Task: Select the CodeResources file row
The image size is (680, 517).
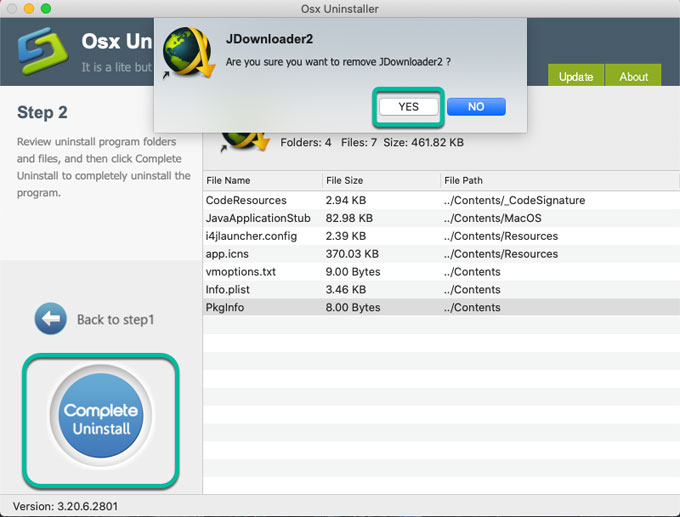Action: [441, 200]
